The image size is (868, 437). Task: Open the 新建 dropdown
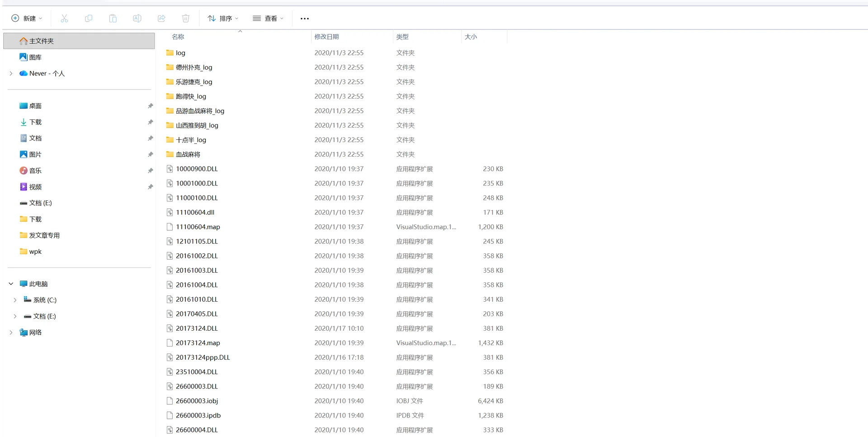point(27,19)
